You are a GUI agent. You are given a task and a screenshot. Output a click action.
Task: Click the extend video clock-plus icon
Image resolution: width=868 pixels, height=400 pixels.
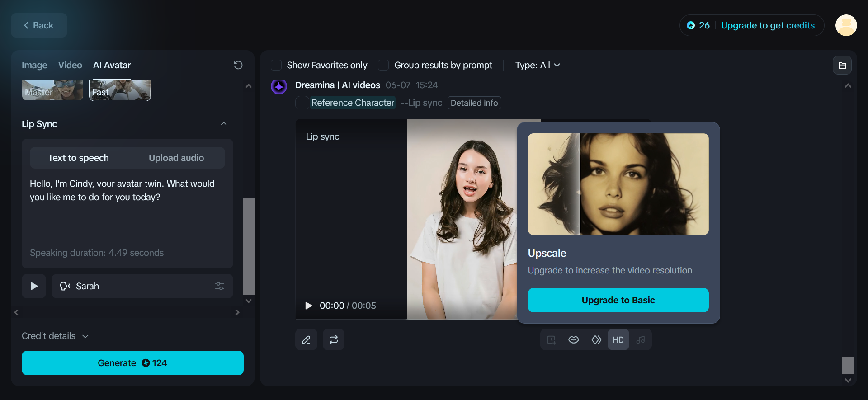(552, 340)
